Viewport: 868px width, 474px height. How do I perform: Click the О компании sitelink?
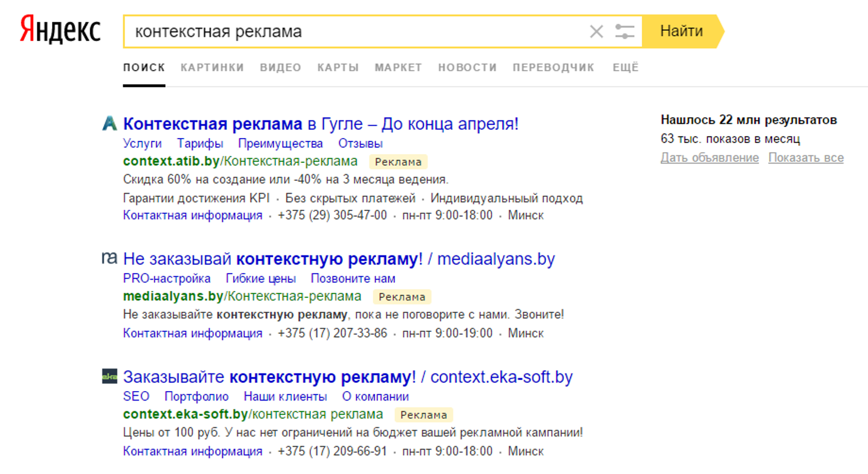(375, 396)
